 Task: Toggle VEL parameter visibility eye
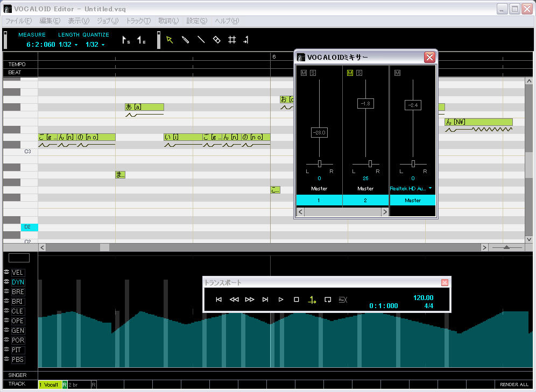(6, 272)
